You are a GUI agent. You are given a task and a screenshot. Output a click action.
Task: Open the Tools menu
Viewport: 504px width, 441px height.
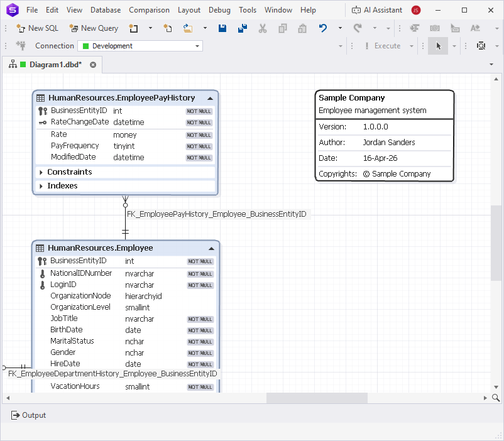click(248, 10)
